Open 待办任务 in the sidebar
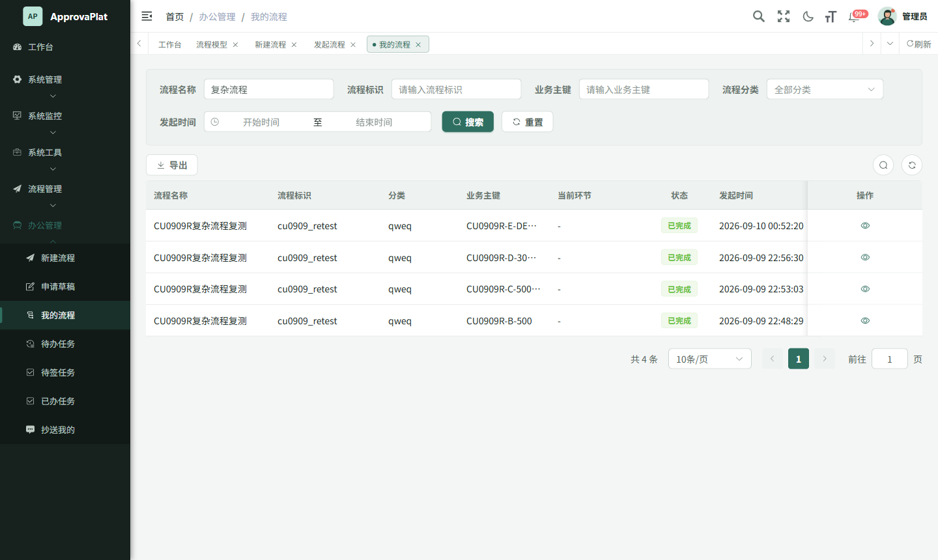Viewport: 938px width, 560px height. [x=65, y=344]
